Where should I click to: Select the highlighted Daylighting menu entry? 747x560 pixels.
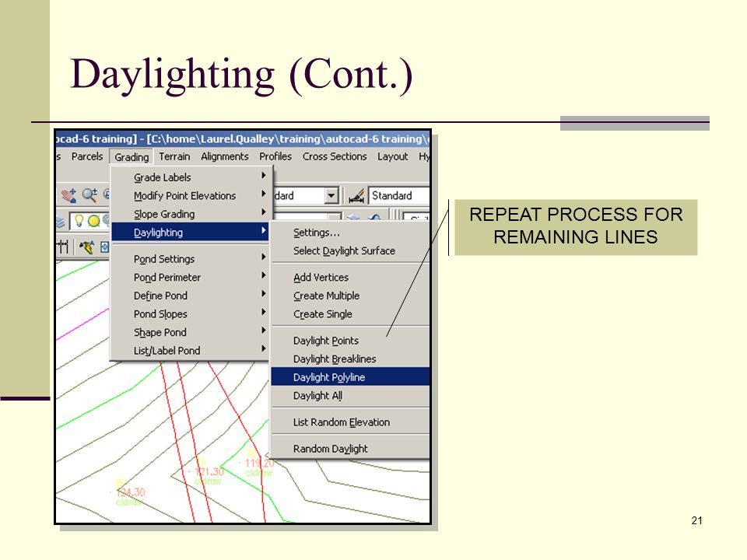click(x=190, y=233)
